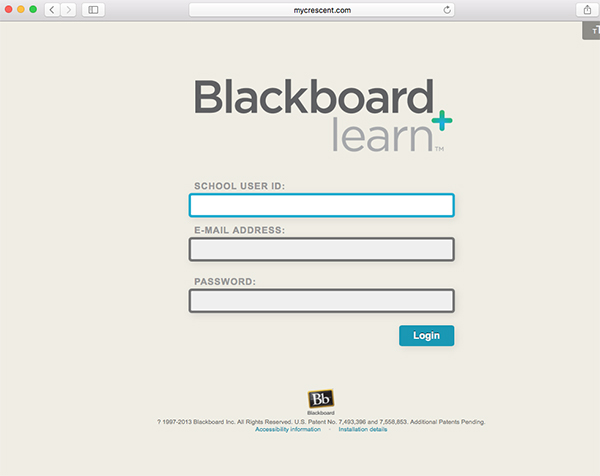The width and height of the screenshot is (600, 476).
Task: Click the text-size tab at the page's right edge
Action: click(x=592, y=31)
